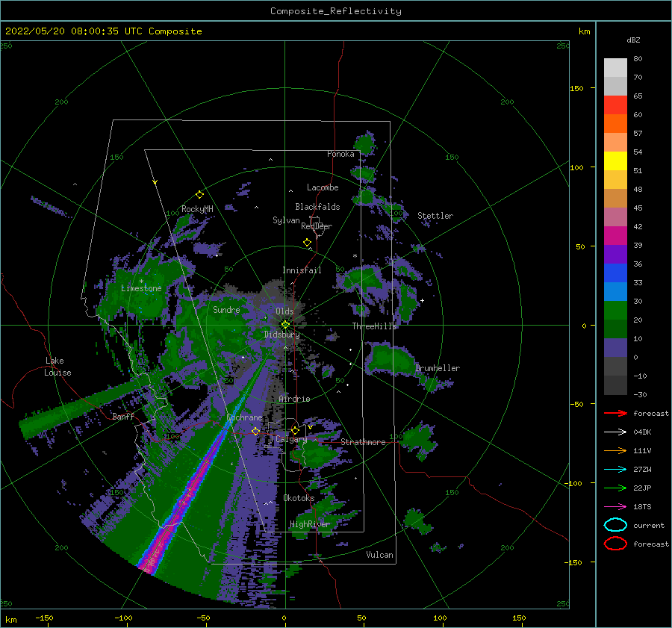The width and height of the screenshot is (672, 628).
Task: Click the yellow diamond marker above Calgary
Action: coord(295,430)
